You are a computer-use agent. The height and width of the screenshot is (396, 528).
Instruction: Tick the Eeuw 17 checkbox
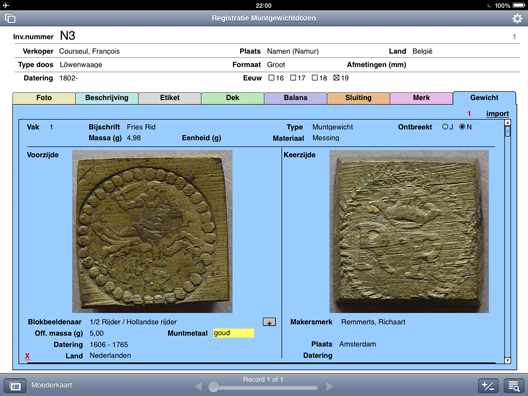coord(293,78)
